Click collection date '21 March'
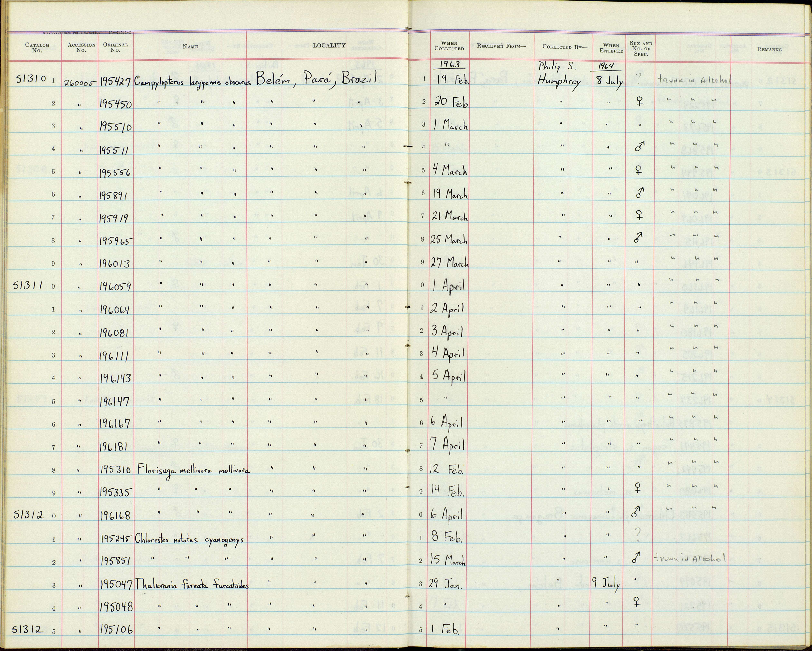This screenshot has height=651, width=812. pyautogui.click(x=450, y=216)
